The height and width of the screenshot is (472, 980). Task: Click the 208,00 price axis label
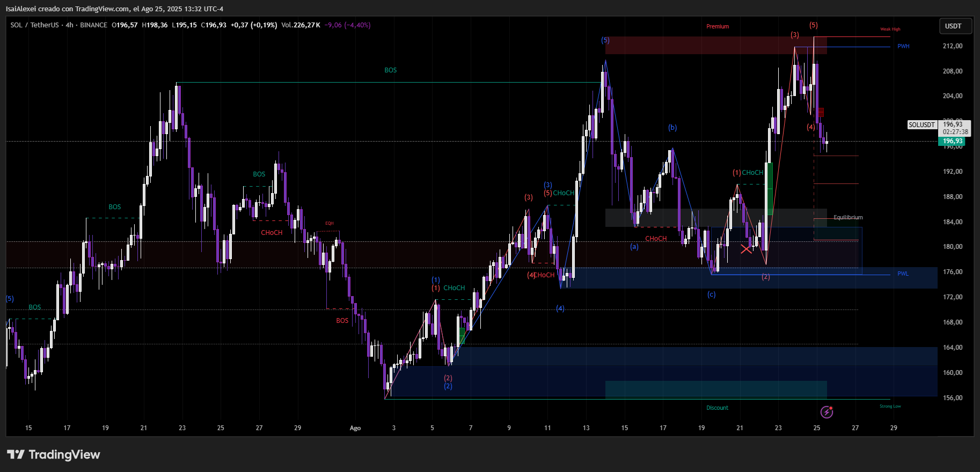pos(953,71)
